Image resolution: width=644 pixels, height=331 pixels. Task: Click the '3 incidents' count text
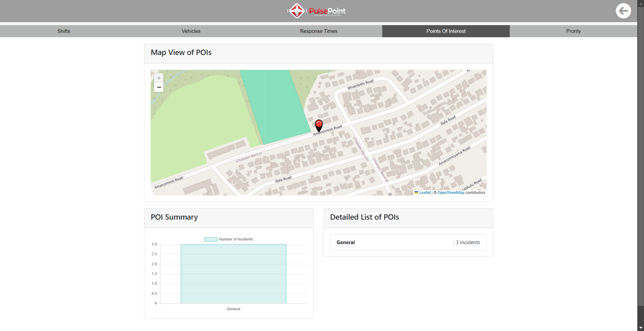[x=468, y=242]
